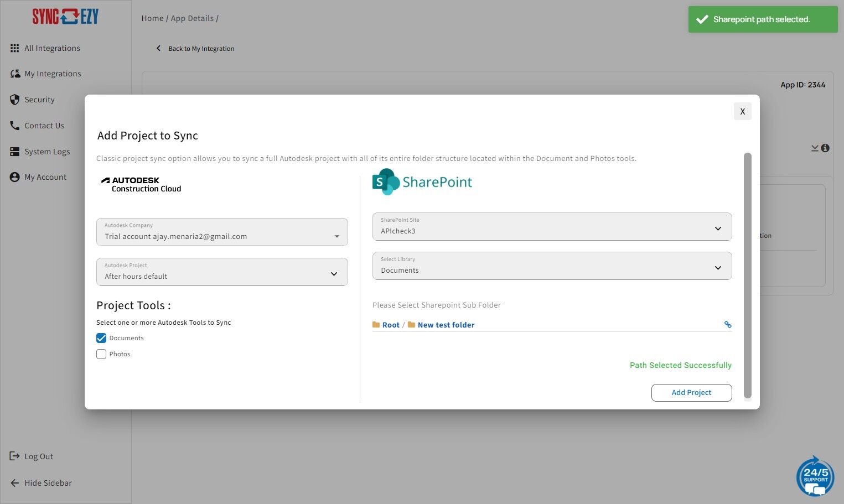Open the 24/5 support chat widget
The width and height of the screenshot is (844, 504).
click(815, 476)
